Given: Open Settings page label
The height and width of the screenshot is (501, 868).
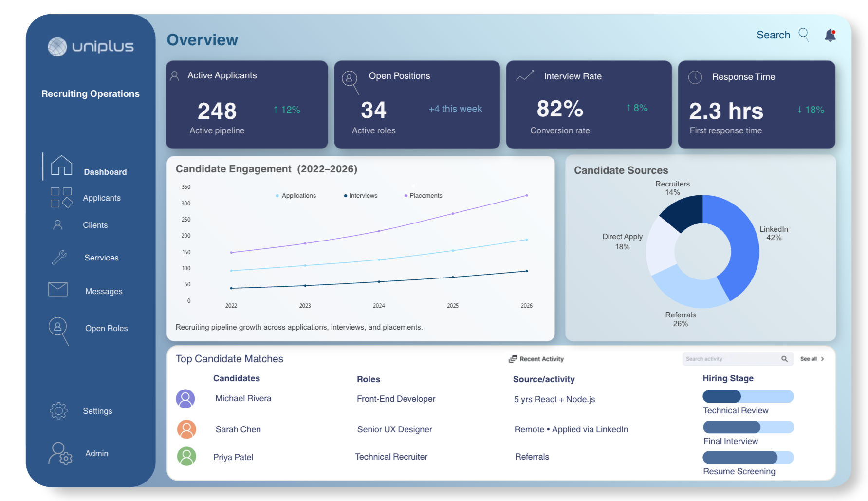Looking at the screenshot, I should (x=97, y=411).
